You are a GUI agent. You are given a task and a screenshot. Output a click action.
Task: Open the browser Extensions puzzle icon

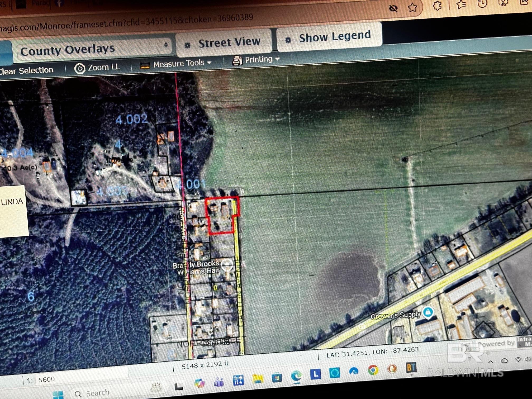tap(437, 6)
